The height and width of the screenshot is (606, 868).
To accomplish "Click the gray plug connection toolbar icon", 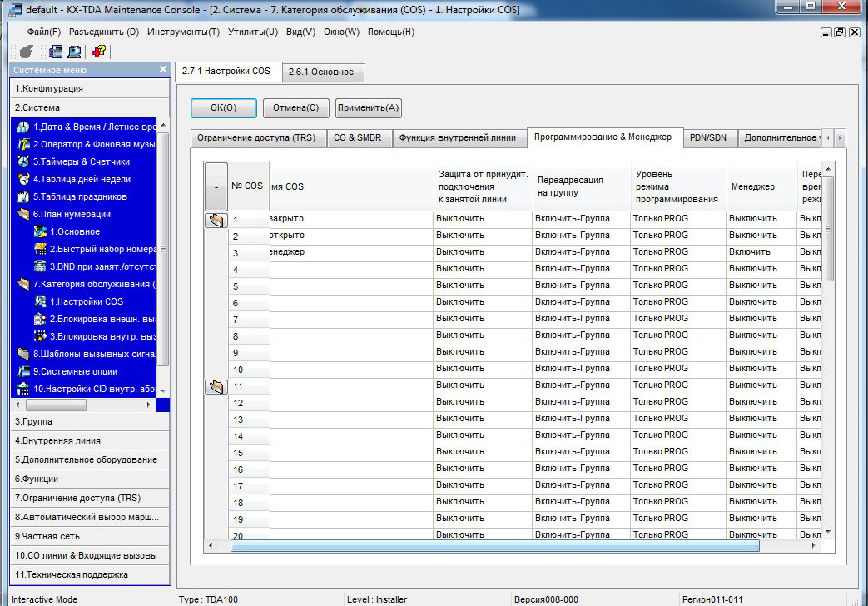I will coord(26,52).
